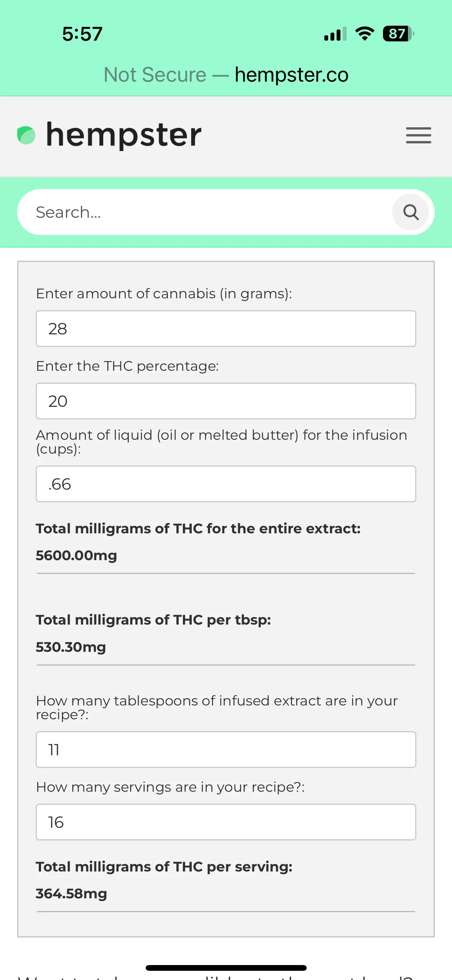This screenshot has height=980, width=452.
Task: Tap the Not Secure label in address bar
Action: click(155, 75)
